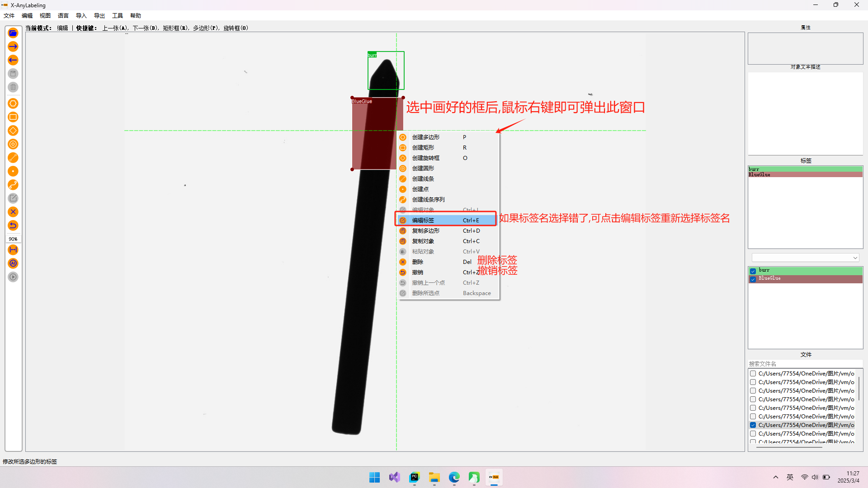The width and height of the screenshot is (868, 488).
Task: Click undo icon in left toolbar
Action: click(13, 225)
